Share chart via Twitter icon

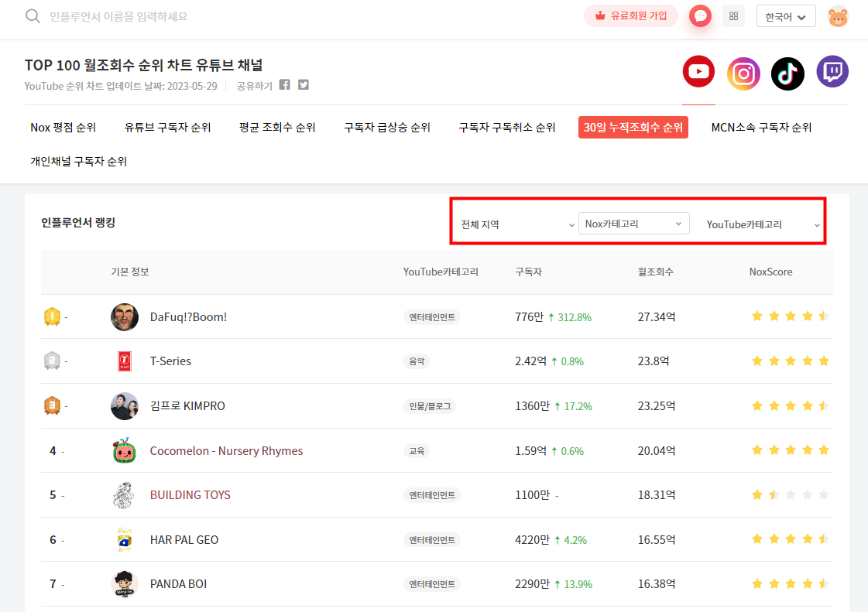pyautogui.click(x=304, y=84)
